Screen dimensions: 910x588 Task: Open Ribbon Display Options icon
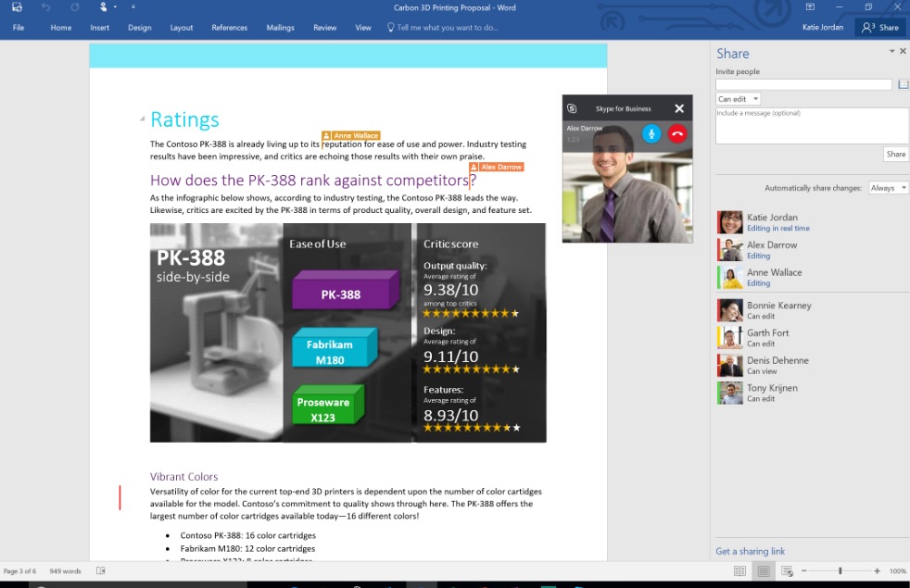pyautogui.click(x=810, y=7)
